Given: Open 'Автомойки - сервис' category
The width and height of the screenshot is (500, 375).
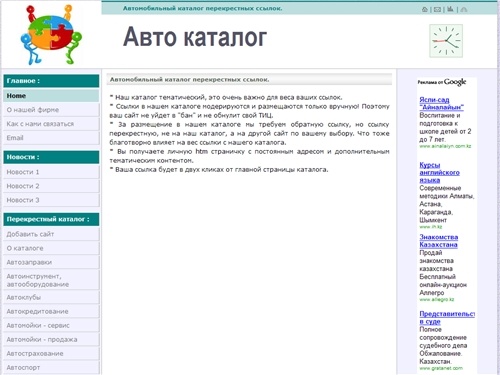Looking at the screenshot, I should (x=51, y=325).
